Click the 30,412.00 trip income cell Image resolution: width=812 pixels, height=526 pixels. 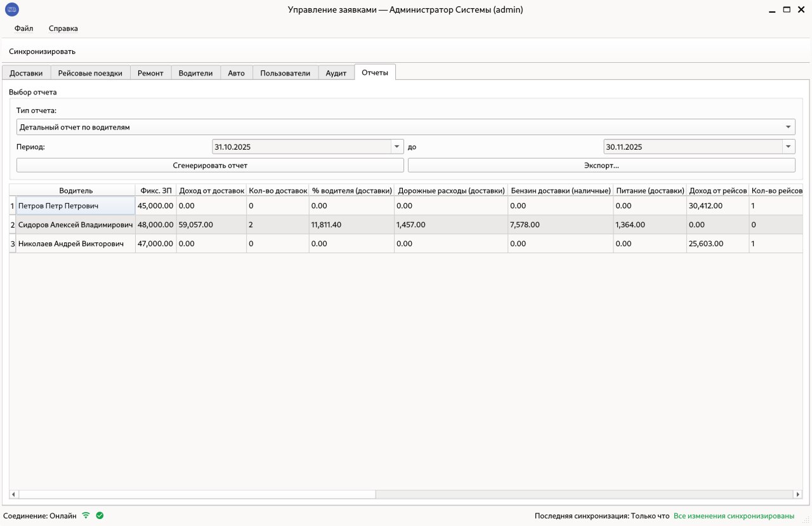pyautogui.click(x=717, y=206)
